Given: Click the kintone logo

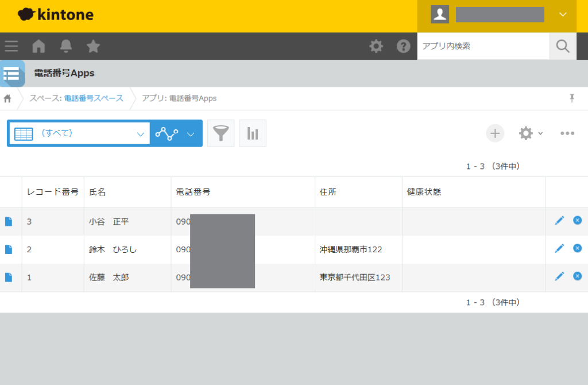Looking at the screenshot, I should coord(55,14).
